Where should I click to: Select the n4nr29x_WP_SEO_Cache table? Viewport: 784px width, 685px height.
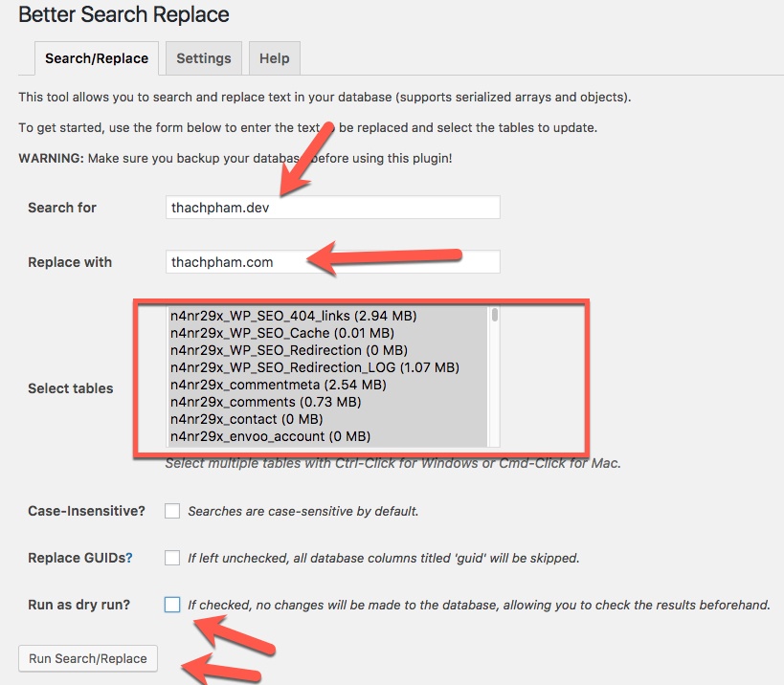tap(281, 333)
